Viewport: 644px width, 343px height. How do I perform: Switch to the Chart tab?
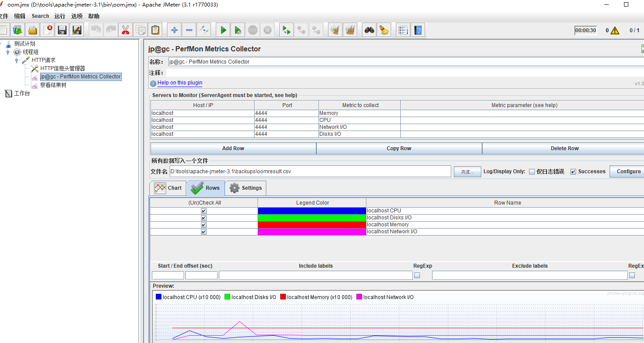pyautogui.click(x=168, y=188)
